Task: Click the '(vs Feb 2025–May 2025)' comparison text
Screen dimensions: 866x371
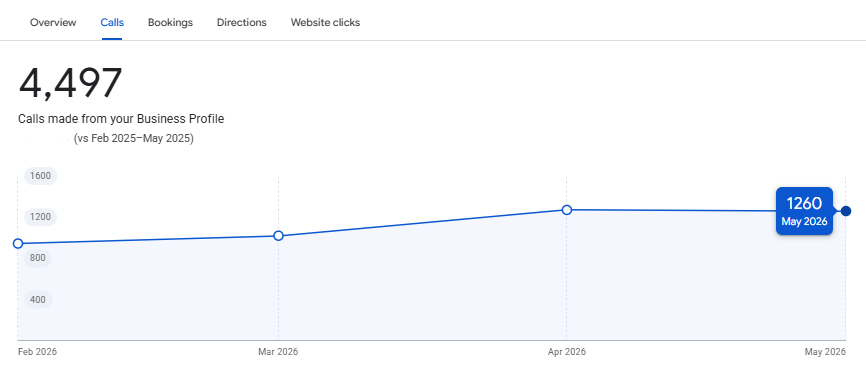Action: click(133, 139)
